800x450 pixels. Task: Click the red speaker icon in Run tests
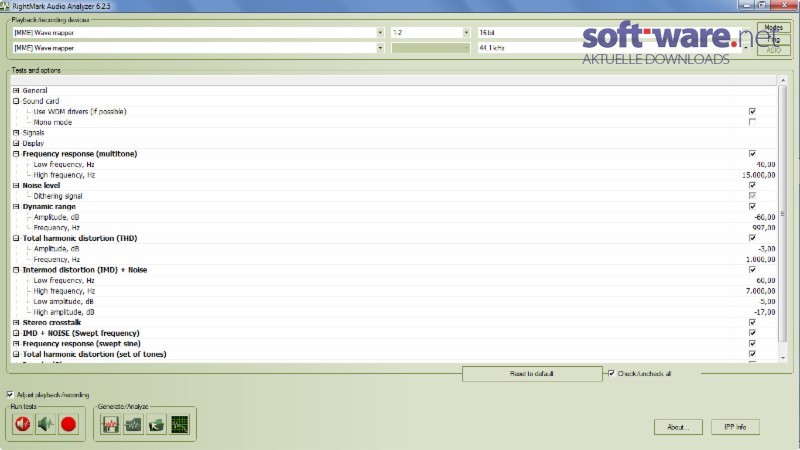pos(22,424)
